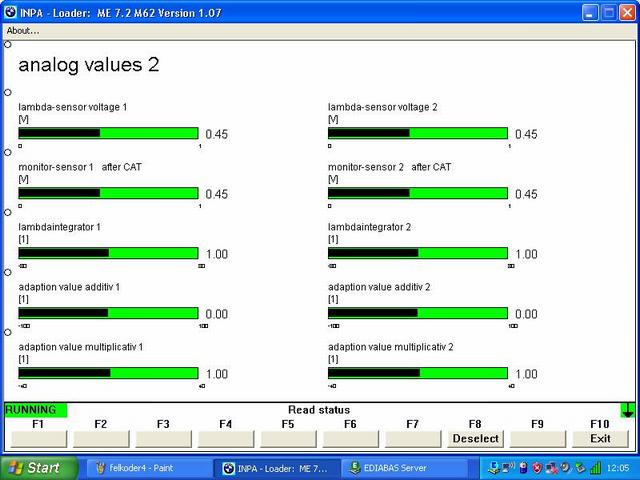Viewport: 640px width, 480px height.
Task: Click the blank F1 function button
Action: coord(38,438)
